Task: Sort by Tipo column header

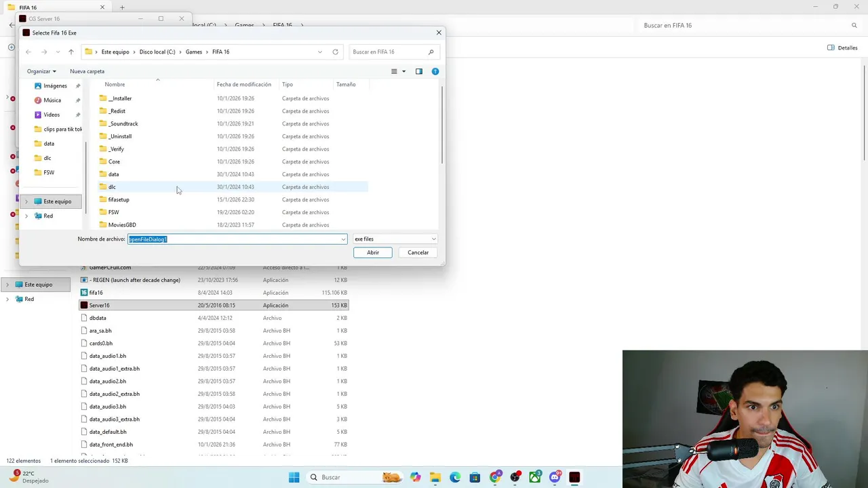Action: point(288,84)
